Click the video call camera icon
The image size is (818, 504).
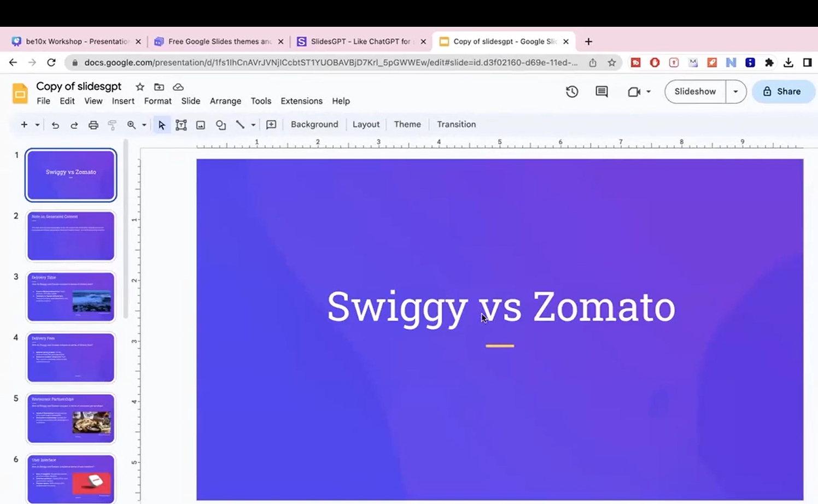[x=634, y=92]
